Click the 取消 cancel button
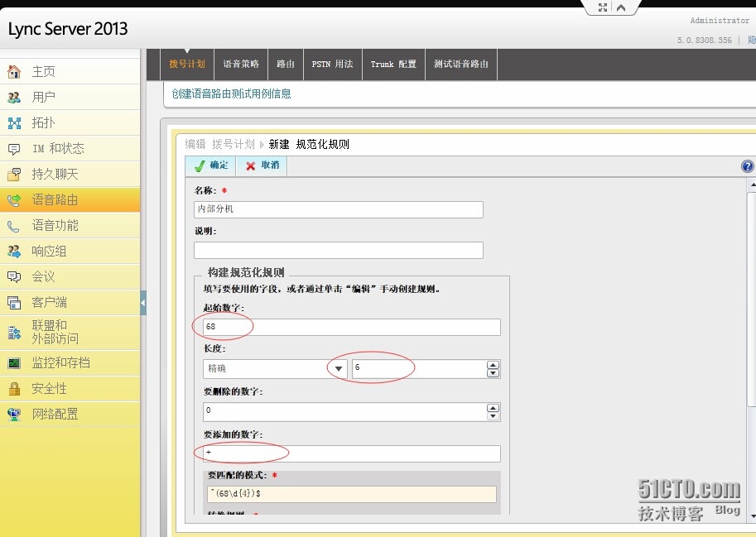The width and height of the screenshot is (756, 537). pos(262,165)
